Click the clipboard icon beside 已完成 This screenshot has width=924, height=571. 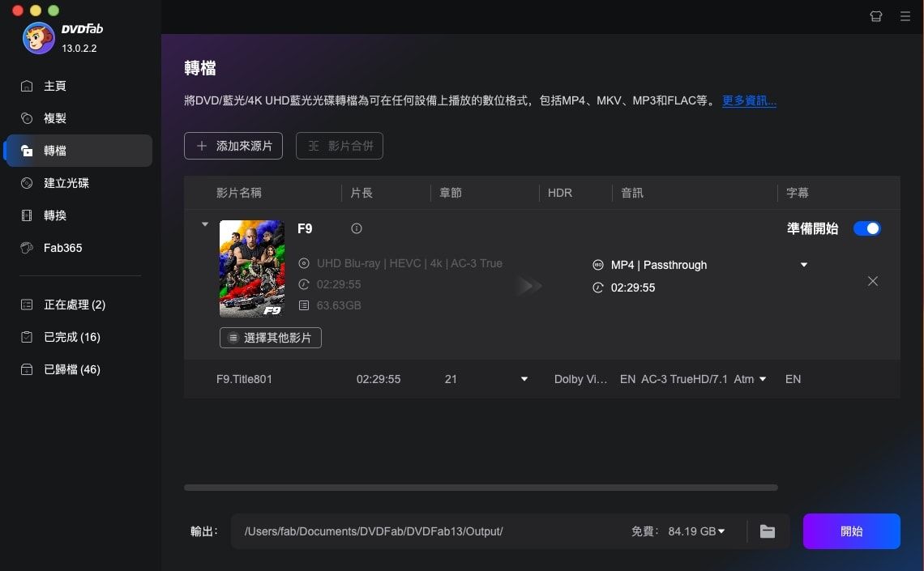(27, 337)
